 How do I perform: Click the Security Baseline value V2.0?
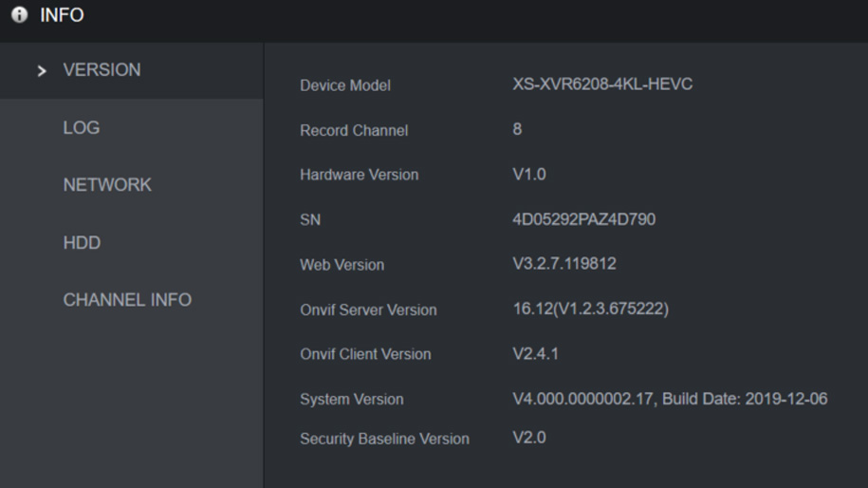(x=529, y=438)
